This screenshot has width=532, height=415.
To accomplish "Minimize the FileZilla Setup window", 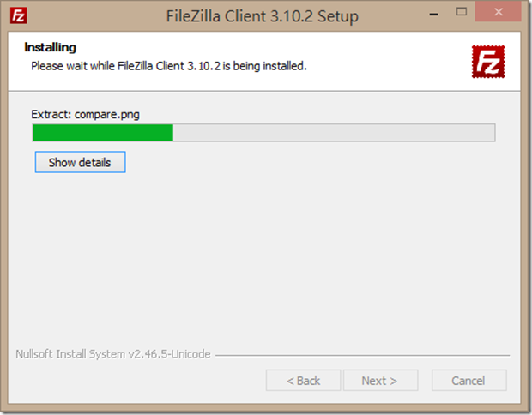I will (433, 15).
